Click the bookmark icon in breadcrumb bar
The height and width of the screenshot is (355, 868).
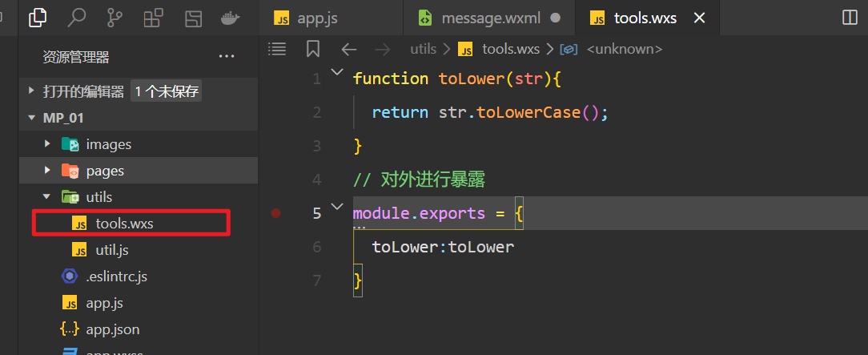click(x=313, y=49)
